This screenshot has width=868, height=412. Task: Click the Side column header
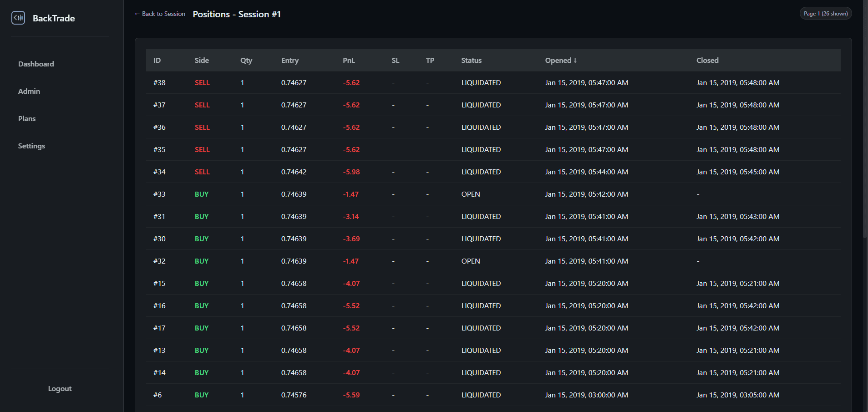coord(202,61)
